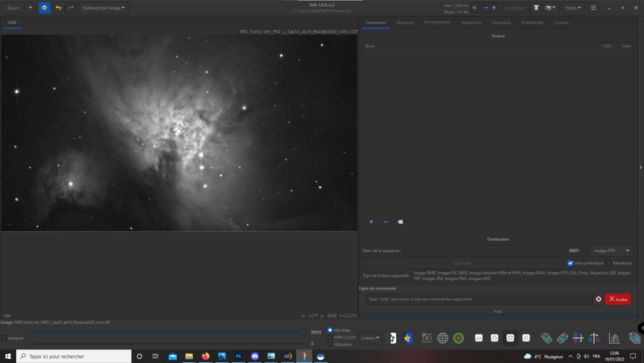The height and width of the screenshot is (363, 644).
Task: Remove the selected source file with the minus icon
Action: click(x=386, y=222)
